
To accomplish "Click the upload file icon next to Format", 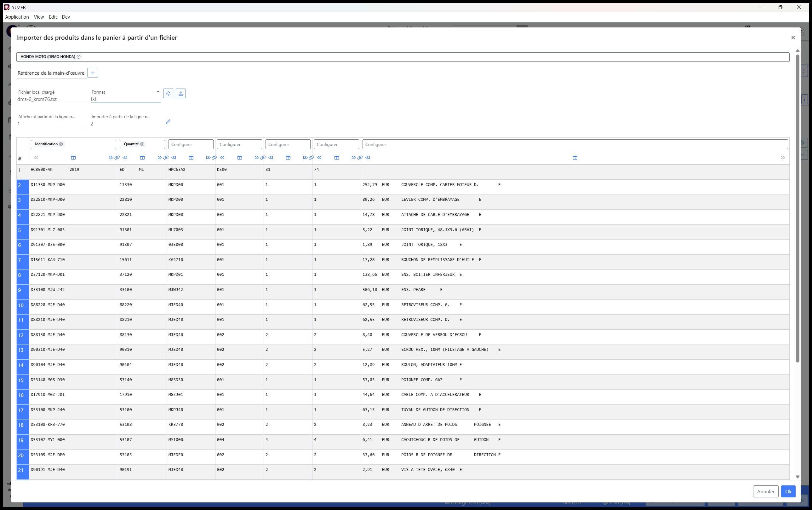I will click(181, 93).
